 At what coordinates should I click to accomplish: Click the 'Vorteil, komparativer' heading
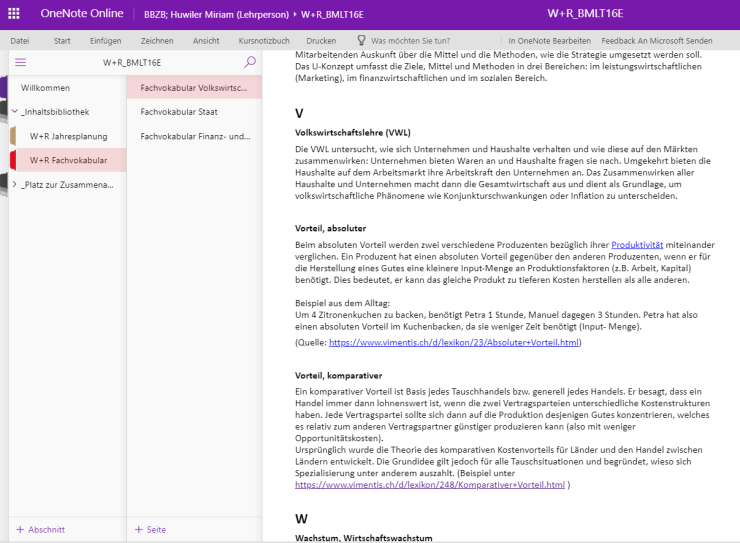tap(338, 376)
